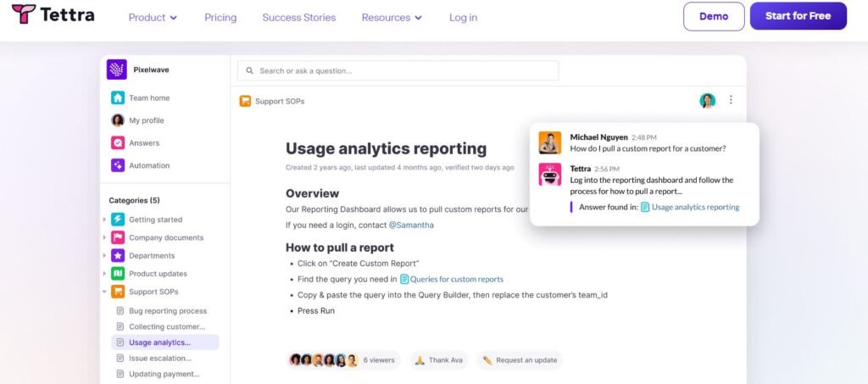Open the Queries for custom reports link
This screenshot has height=384, width=868.
457,280
